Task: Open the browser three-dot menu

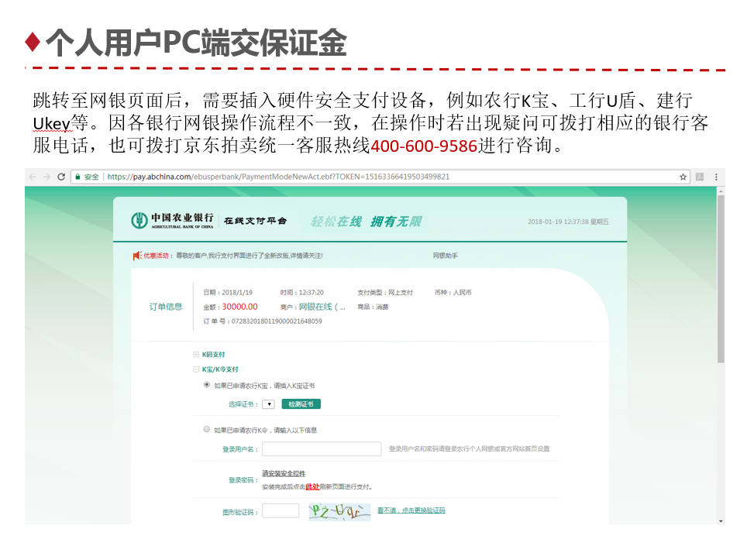Action: (716, 177)
